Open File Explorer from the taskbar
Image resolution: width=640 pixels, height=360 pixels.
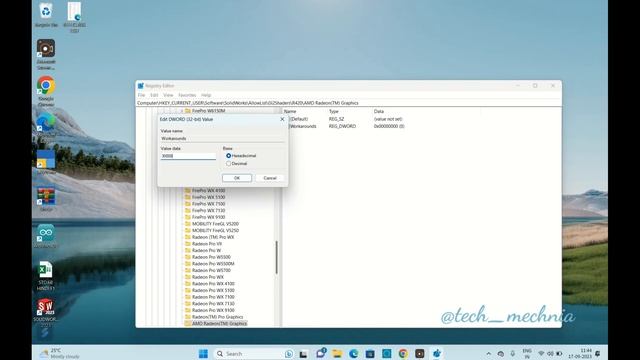(337, 353)
